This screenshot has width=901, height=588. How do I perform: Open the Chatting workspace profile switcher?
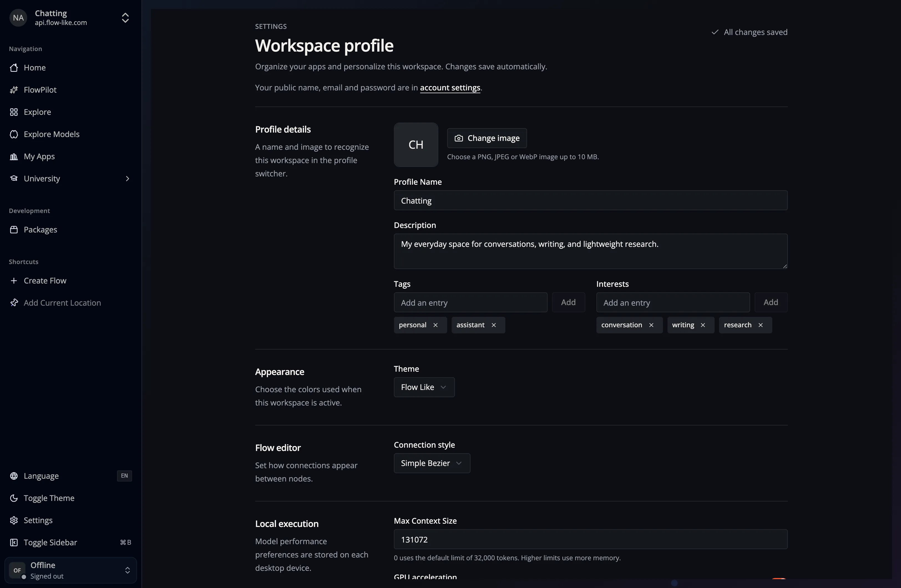[x=71, y=18]
